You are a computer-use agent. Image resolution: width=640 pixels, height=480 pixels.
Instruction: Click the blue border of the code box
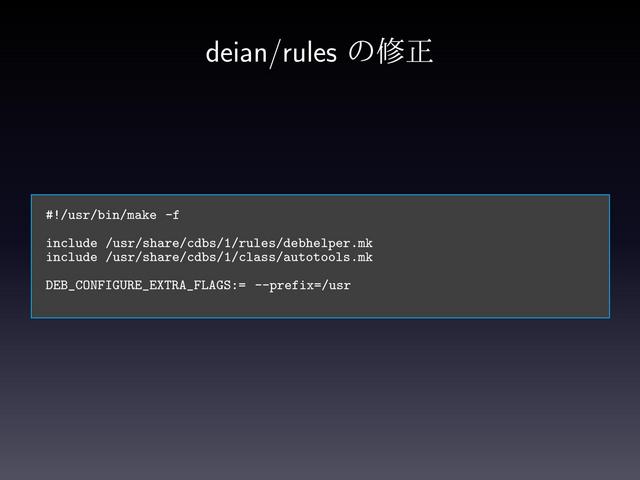point(320,195)
